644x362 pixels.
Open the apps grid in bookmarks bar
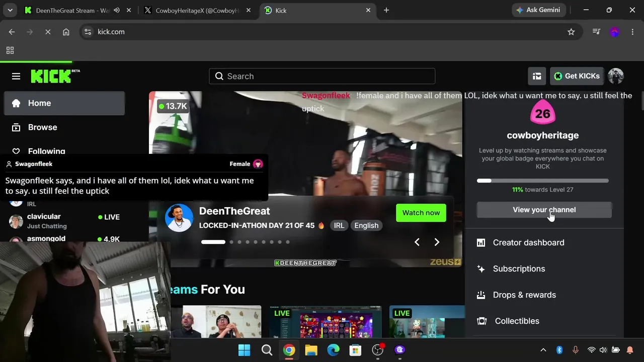[x=10, y=50]
